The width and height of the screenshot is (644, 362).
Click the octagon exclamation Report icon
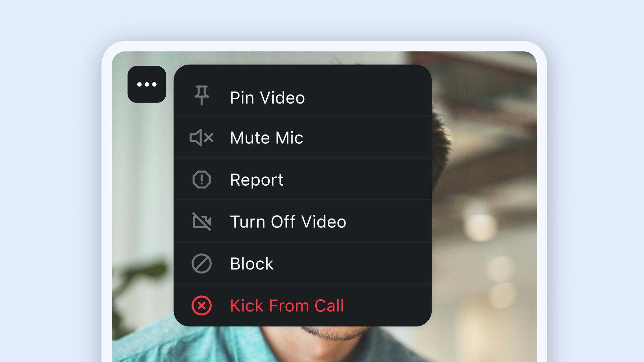pyautogui.click(x=201, y=180)
